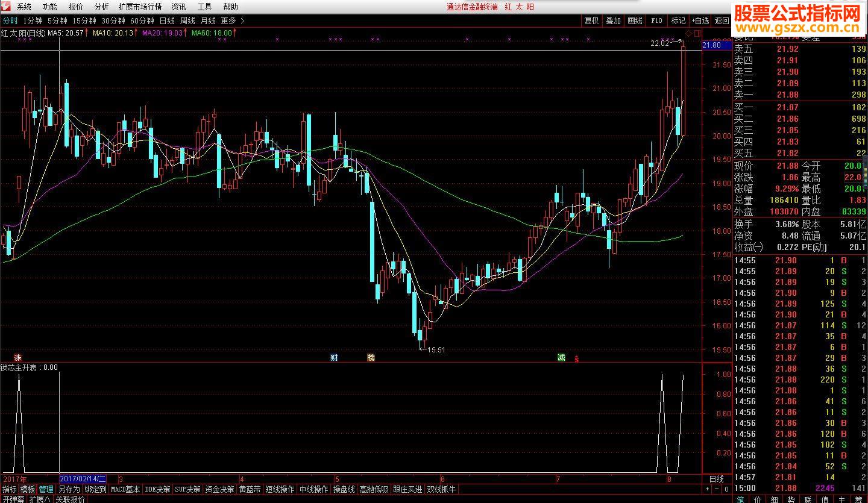Click the 管理 tab at the bottom
The width and height of the screenshot is (868, 503).
click(x=46, y=489)
